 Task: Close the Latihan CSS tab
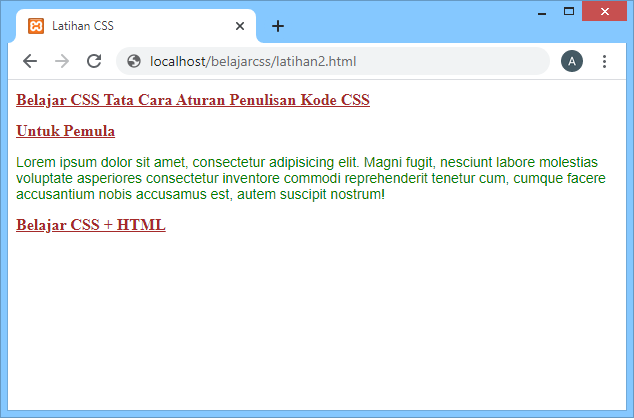pyautogui.click(x=239, y=26)
